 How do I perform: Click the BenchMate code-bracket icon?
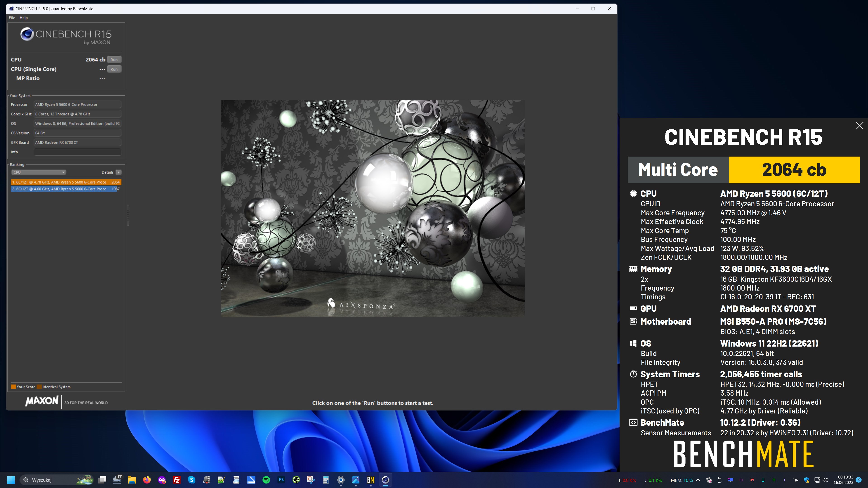click(x=633, y=422)
